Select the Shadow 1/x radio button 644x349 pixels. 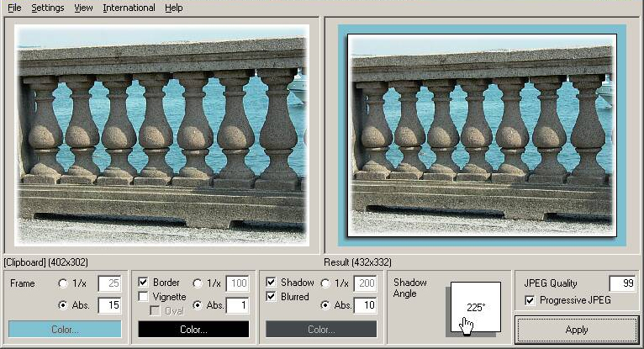pyautogui.click(x=325, y=283)
